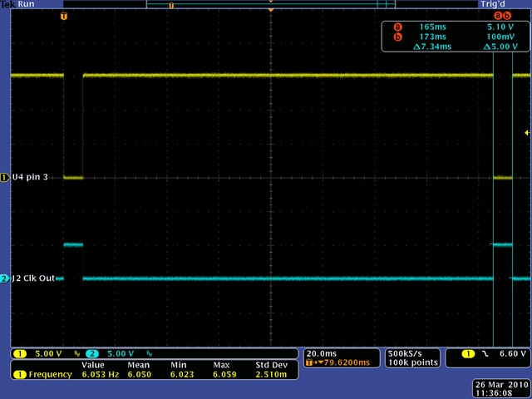Click the orange center marker at top of graticule
This screenshot has width=532, height=399.
[271, 11]
